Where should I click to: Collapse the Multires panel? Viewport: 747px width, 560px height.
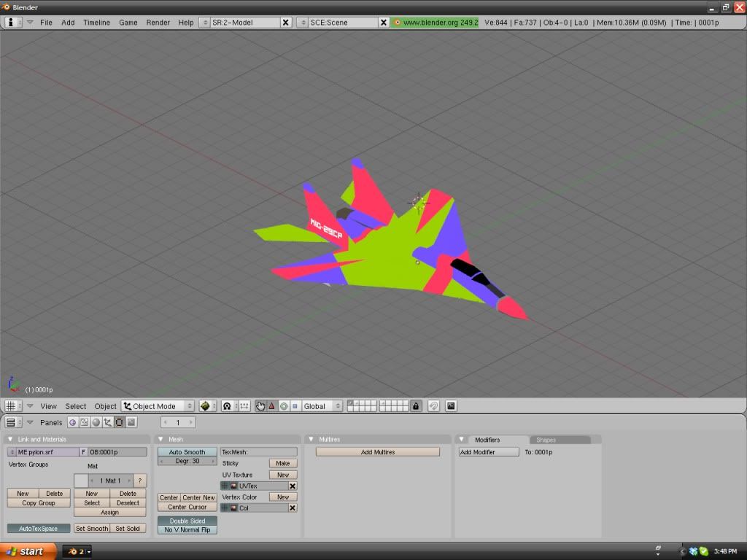pos(311,440)
